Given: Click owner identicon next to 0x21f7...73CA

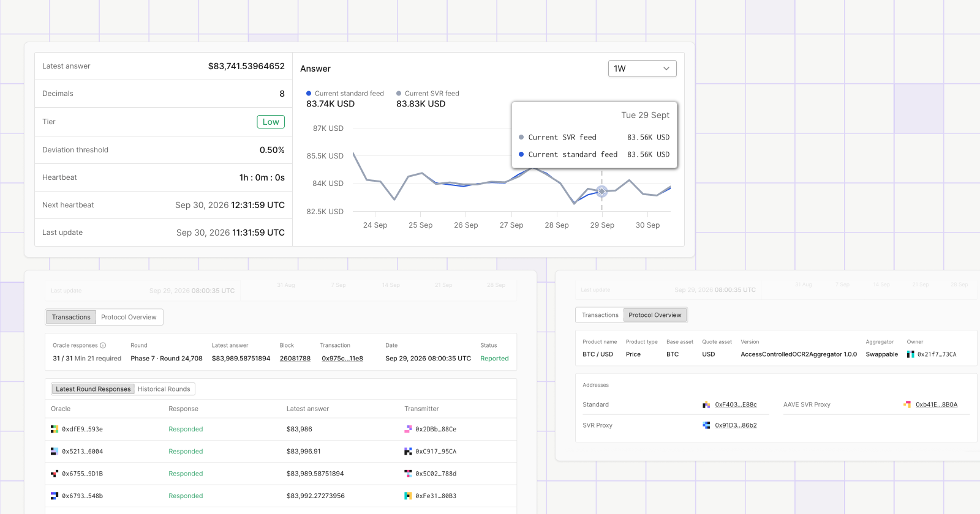Looking at the screenshot, I should pos(910,354).
